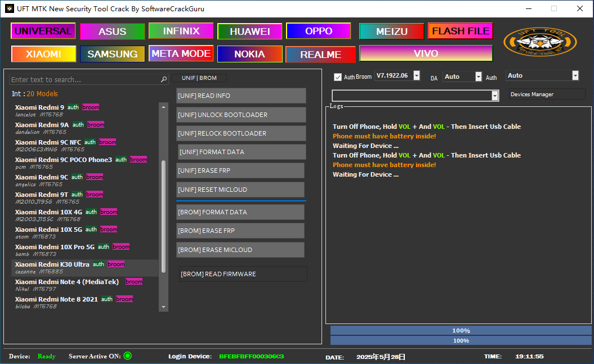
Task: Open the FLASH FILE tab
Action: point(460,30)
